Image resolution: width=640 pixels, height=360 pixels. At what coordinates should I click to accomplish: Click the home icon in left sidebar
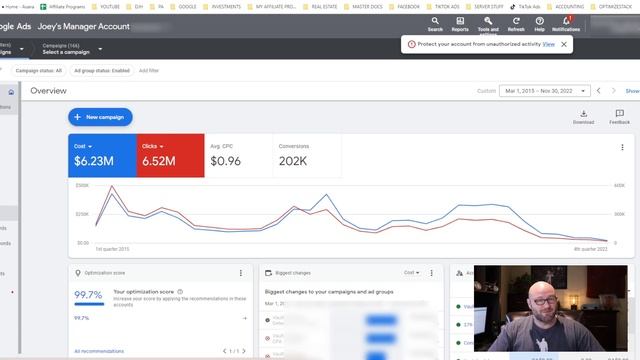[11, 92]
